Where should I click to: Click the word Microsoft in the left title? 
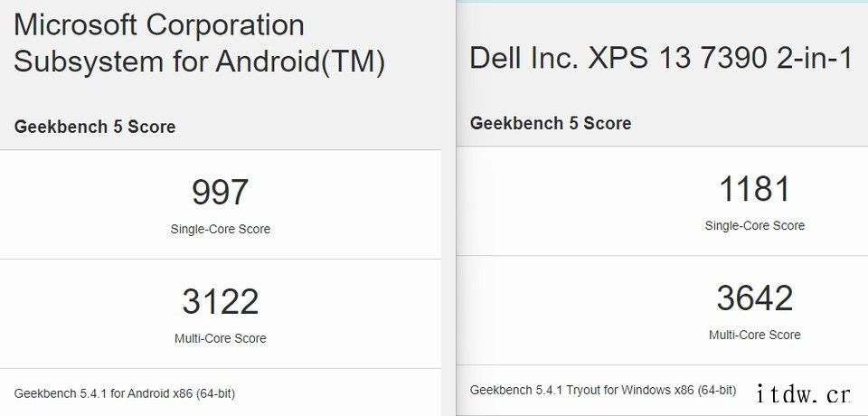tap(74, 25)
